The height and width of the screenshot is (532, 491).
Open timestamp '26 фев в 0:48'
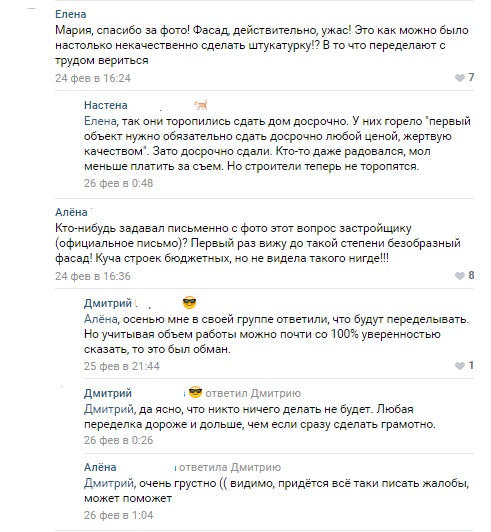tap(118, 183)
